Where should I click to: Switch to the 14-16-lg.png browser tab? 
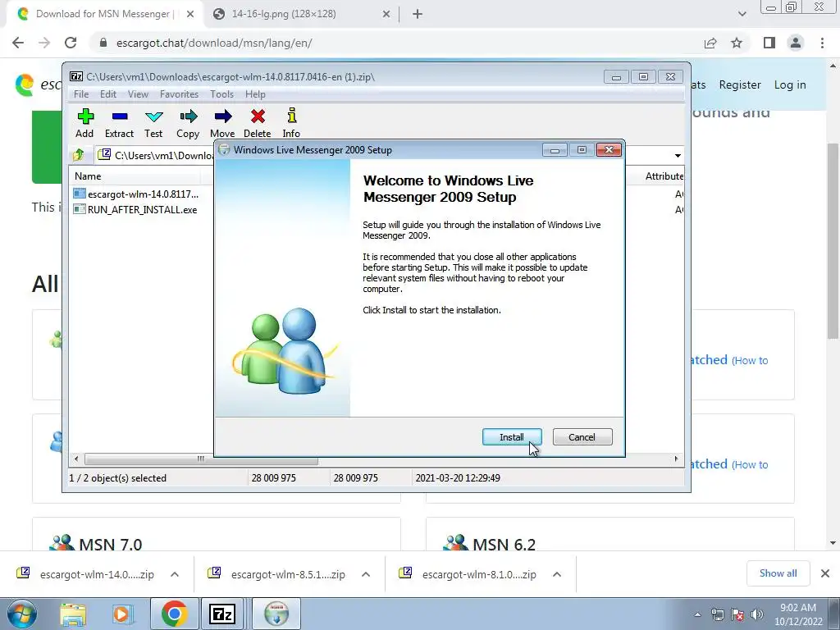pos(284,14)
